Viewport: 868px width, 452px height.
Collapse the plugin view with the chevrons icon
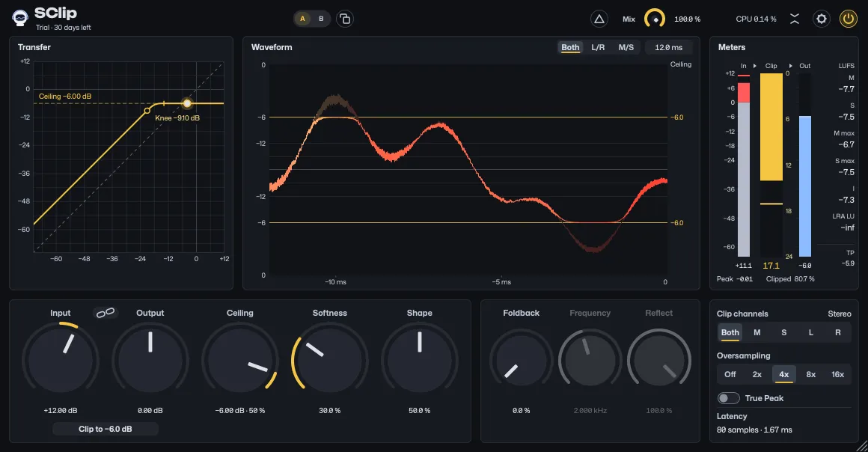pyautogui.click(x=795, y=19)
